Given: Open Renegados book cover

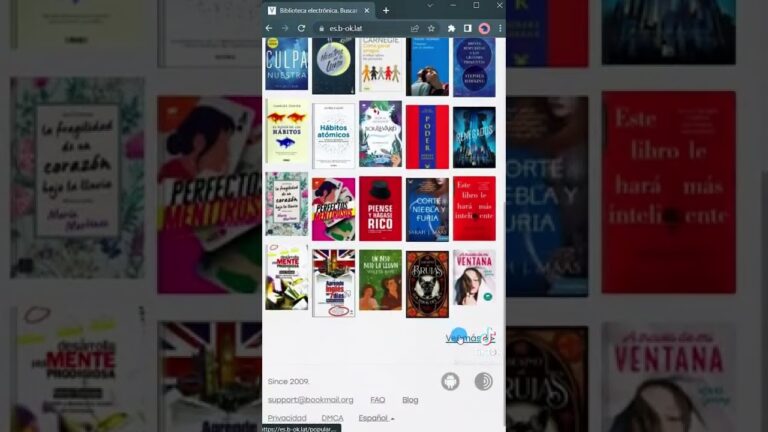Looking at the screenshot, I should tap(474, 137).
